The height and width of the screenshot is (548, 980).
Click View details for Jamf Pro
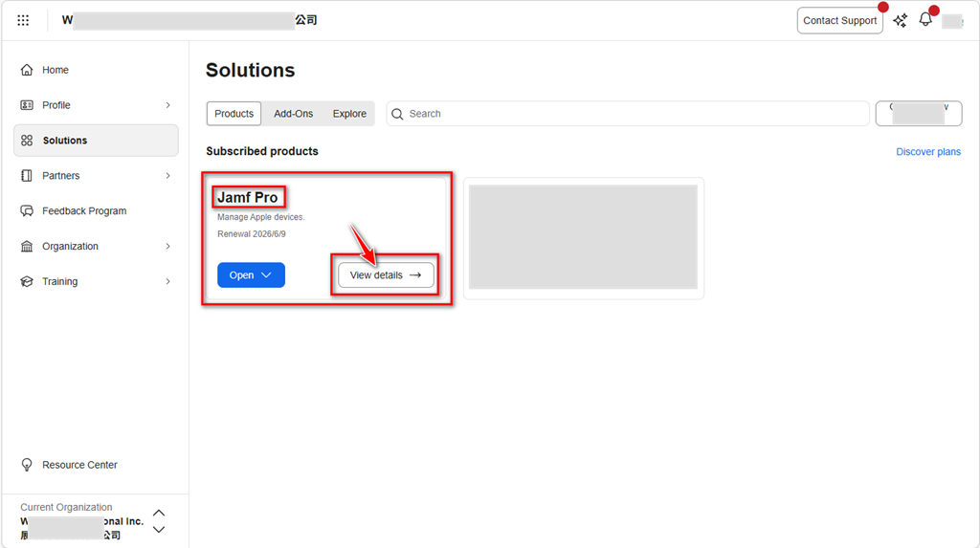pyautogui.click(x=386, y=275)
